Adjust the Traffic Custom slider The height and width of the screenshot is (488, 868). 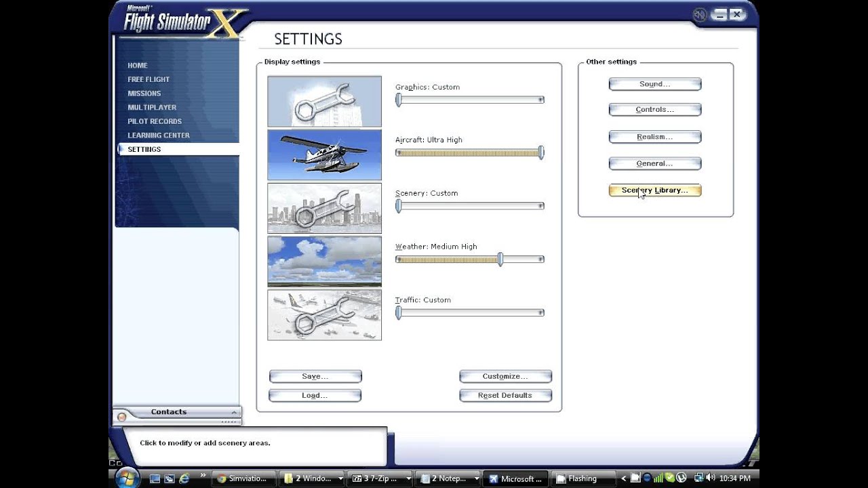click(470, 312)
